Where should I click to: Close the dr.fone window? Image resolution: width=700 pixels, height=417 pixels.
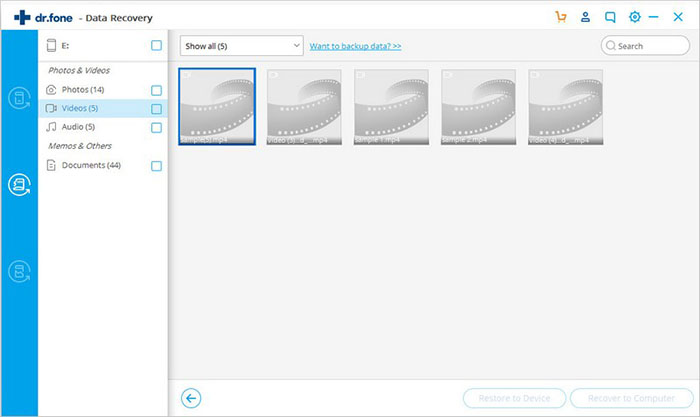tap(678, 17)
